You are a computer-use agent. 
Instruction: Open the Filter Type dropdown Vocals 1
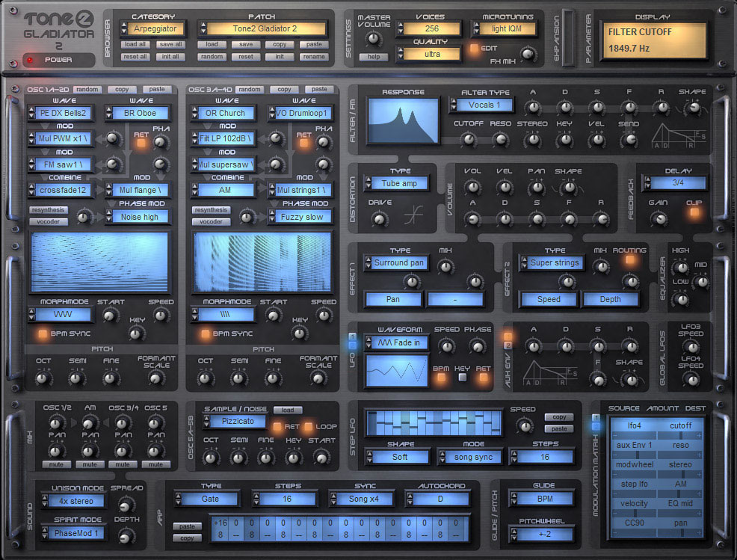coord(481,105)
